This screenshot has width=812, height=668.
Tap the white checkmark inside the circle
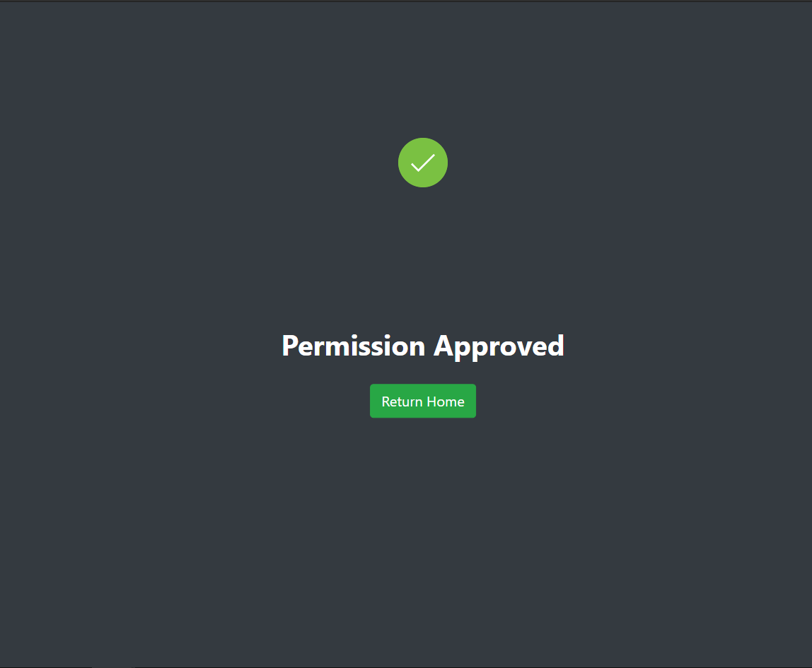click(422, 163)
